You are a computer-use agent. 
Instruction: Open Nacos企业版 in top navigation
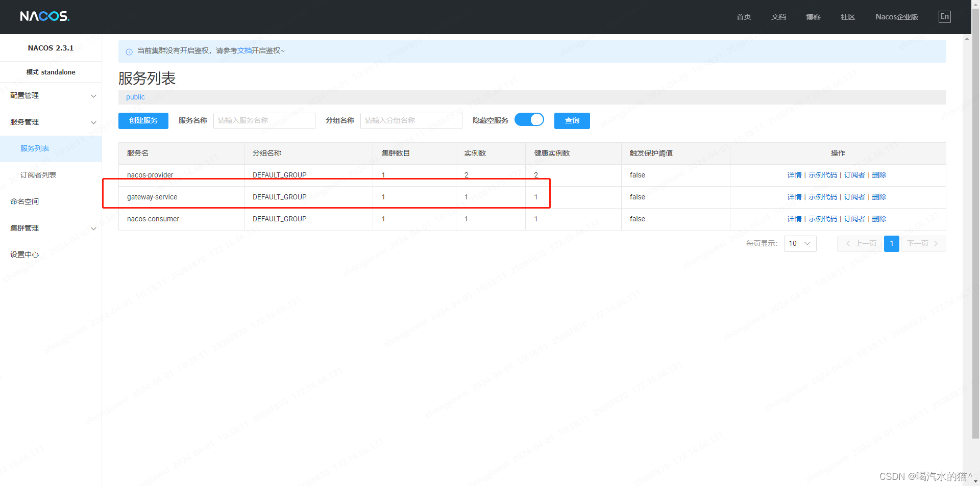pyautogui.click(x=897, y=17)
